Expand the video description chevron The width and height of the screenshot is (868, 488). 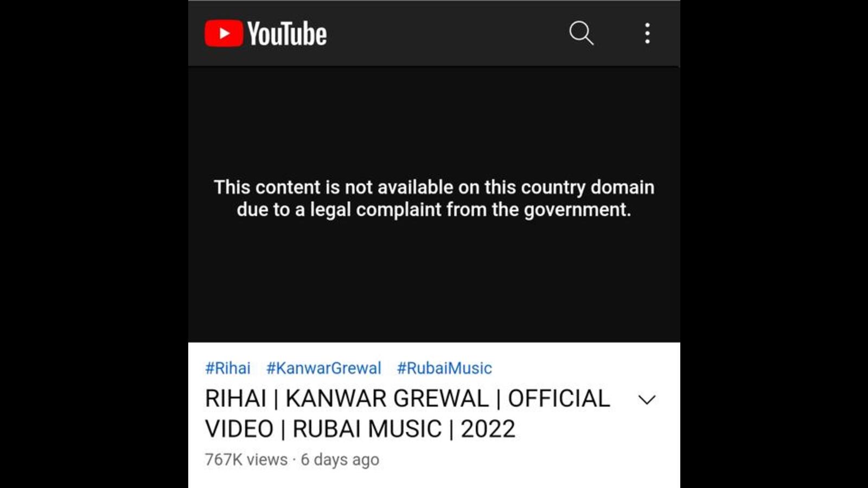pos(647,400)
